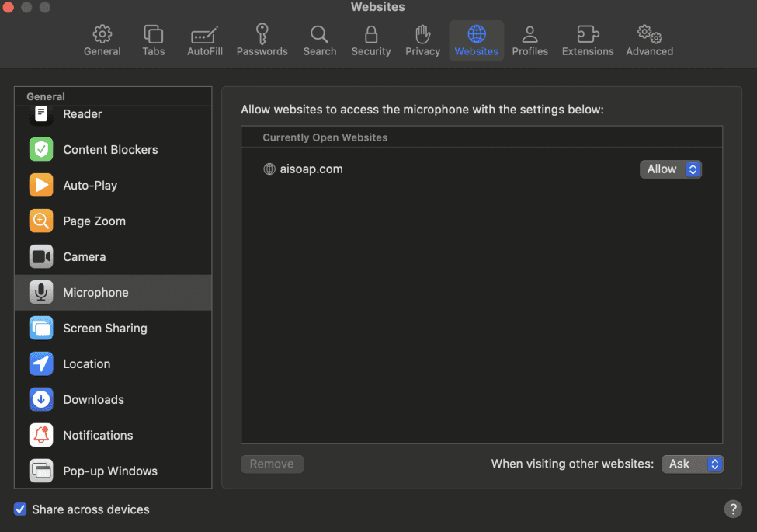Select the Reader label in the sidebar

click(x=82, y=114)
